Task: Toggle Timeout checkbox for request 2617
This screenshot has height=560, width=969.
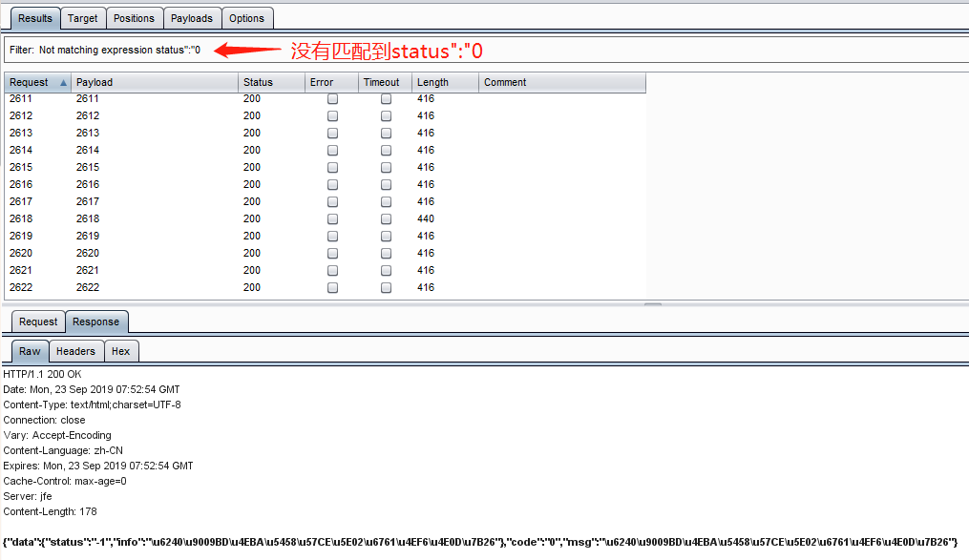Action: coord(387,202)
